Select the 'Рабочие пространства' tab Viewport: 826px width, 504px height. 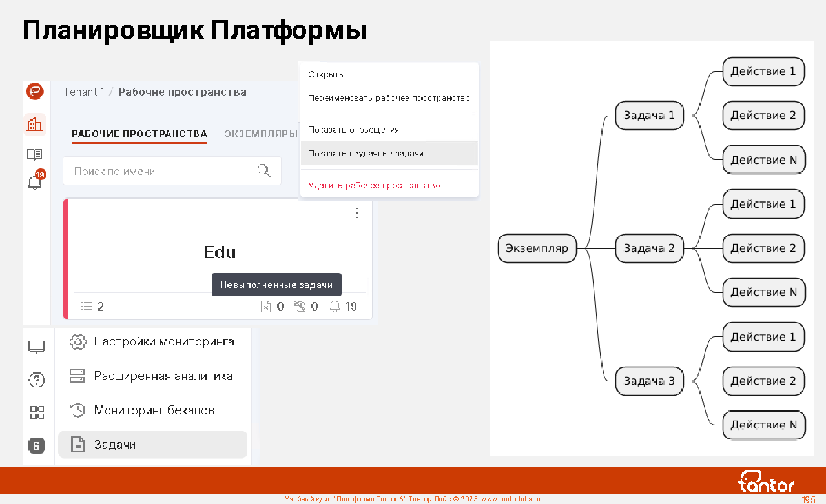(x=139, y=134)
